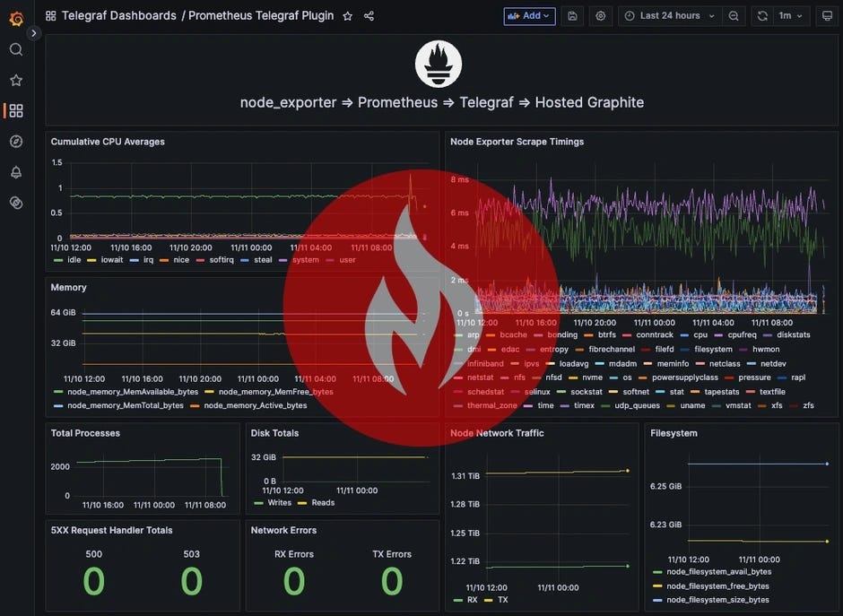Open Grafana home via the flame logo
843x616 pixels.
coord(16,16)
